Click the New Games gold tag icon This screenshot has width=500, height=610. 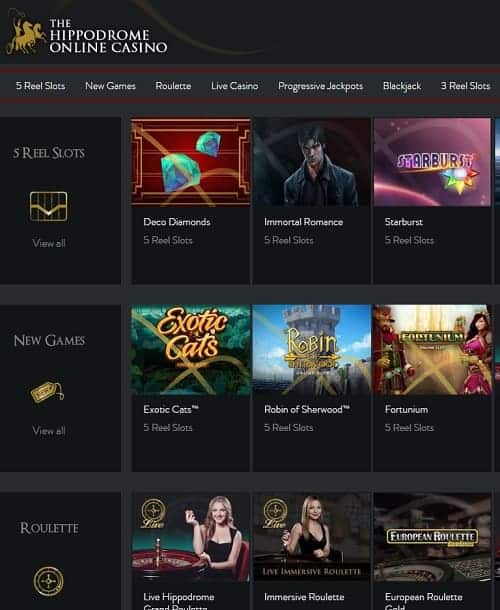[47, 391]
